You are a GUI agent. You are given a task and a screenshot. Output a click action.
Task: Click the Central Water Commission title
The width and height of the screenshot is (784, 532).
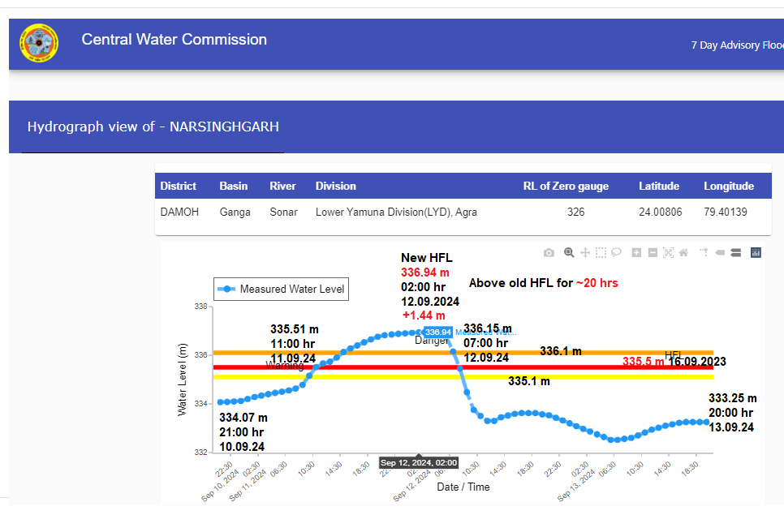tap(174, 40)
